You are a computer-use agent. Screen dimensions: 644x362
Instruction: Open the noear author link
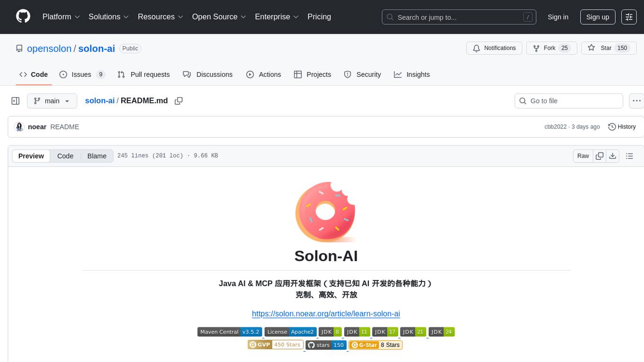[37, 127]
